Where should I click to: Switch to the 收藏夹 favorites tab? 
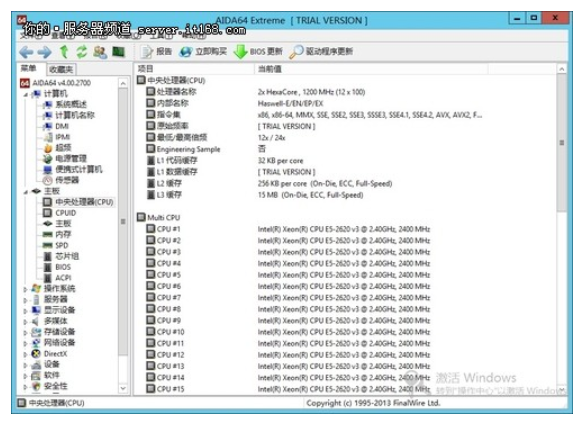click(x=61, y=69)
